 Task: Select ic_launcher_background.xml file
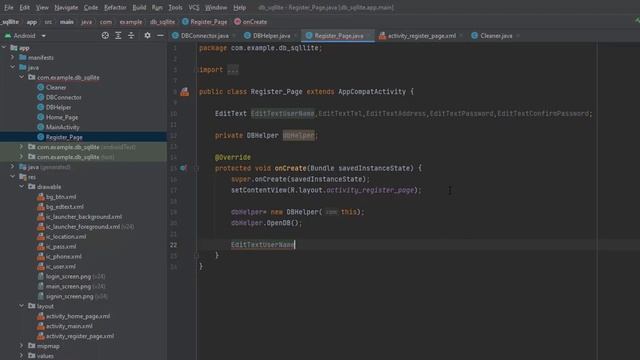tap(84, 216)
